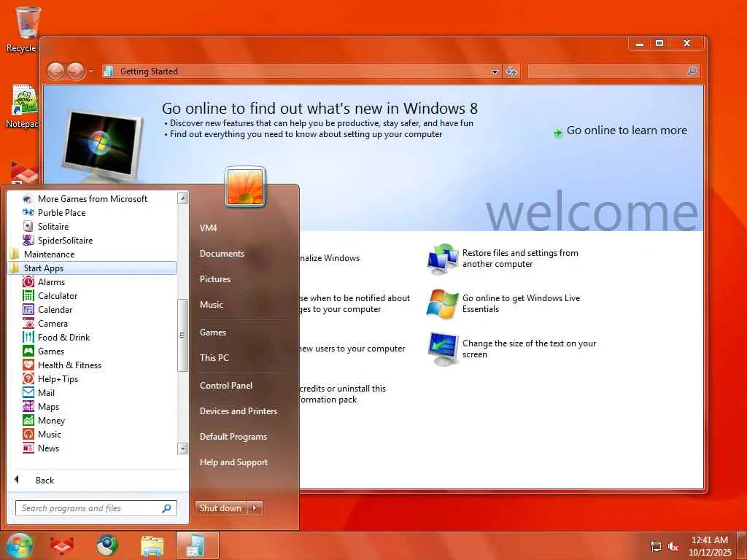
Task: Click the Forward navigation button
Action: [75, 71]
